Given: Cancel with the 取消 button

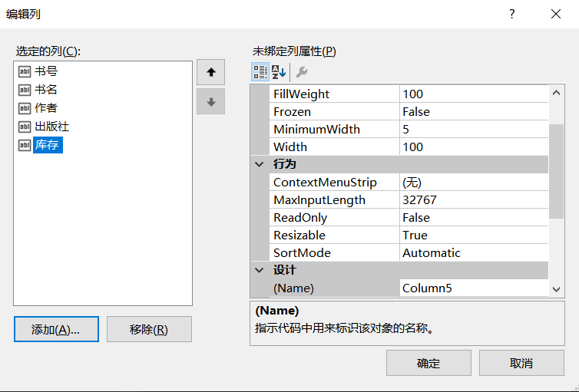Looking at the screenshot, I should 521,363.
